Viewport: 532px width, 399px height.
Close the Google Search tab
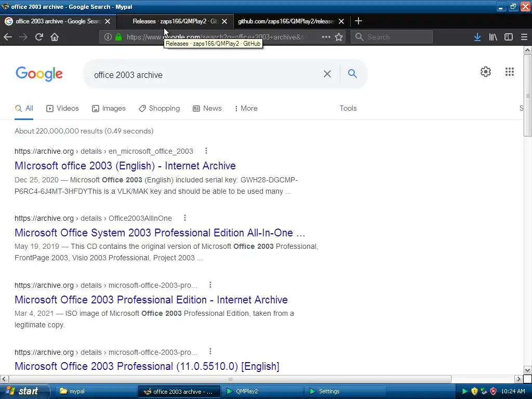108,21
